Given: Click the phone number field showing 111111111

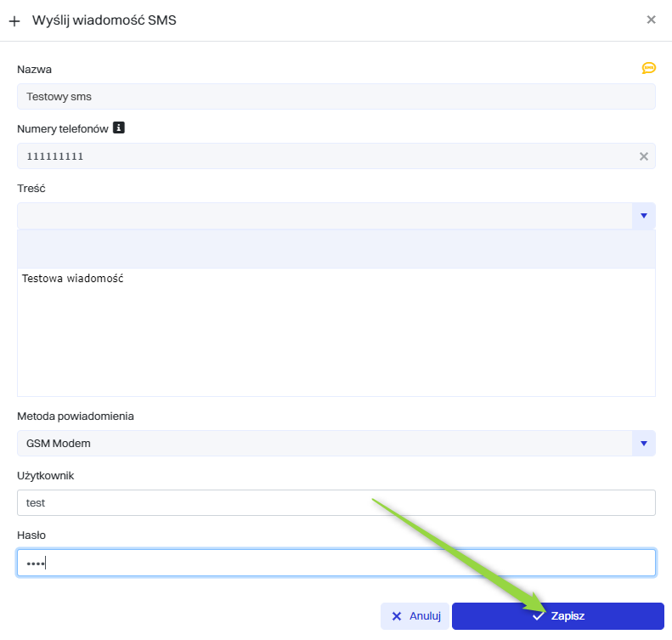Looking at the screenshot, I should [x=323, y=156].
